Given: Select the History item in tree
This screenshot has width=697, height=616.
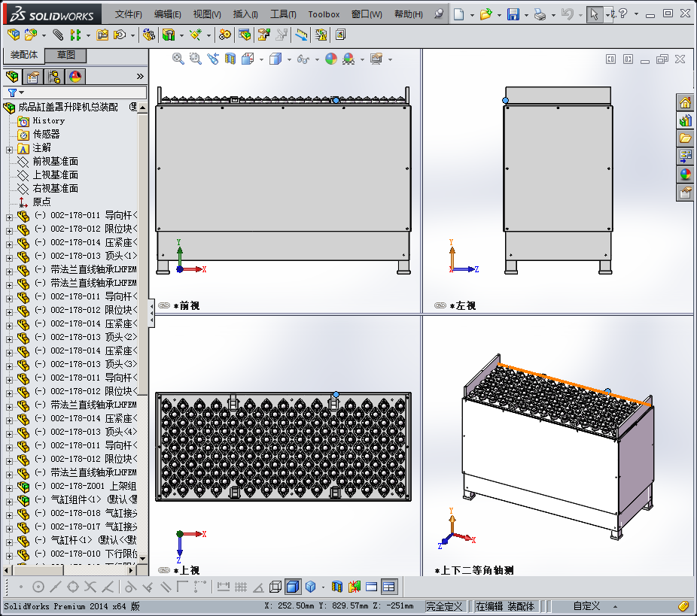Looking at the screenshot, I should 49,120.
